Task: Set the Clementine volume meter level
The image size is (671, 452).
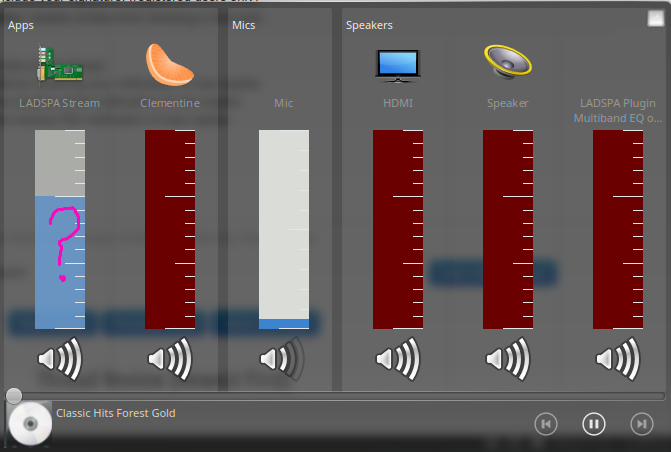Action: 170,229
